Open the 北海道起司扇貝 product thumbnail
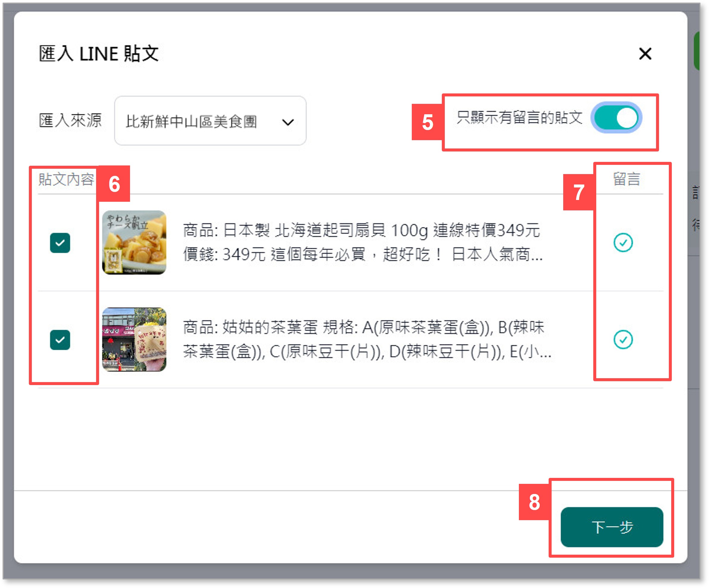709x588 pixels. pos(134,243)
